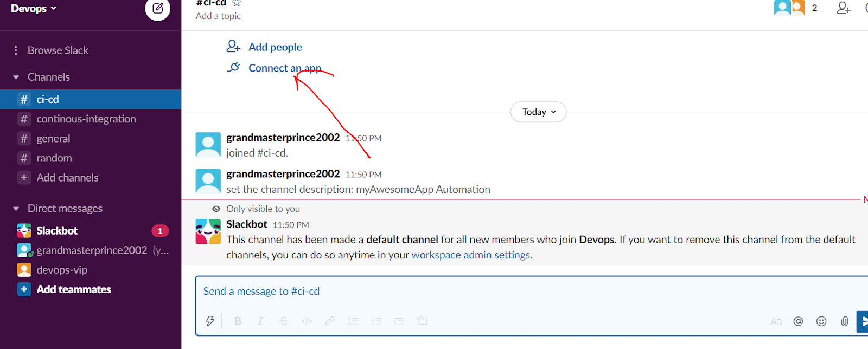The image size is (868, 349).
Task: Toggle bulleted list formatting
Action: click(376, 321)
